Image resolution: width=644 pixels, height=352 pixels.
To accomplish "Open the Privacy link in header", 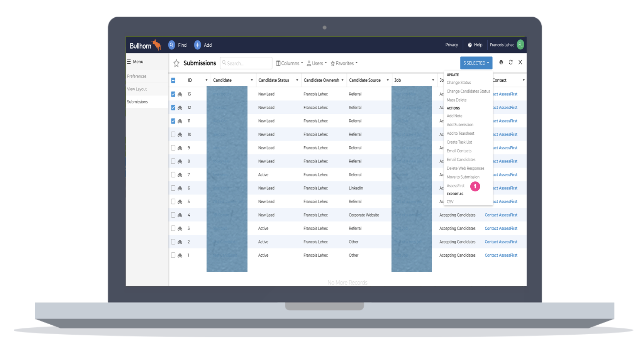I will click(x=451, y=45).
